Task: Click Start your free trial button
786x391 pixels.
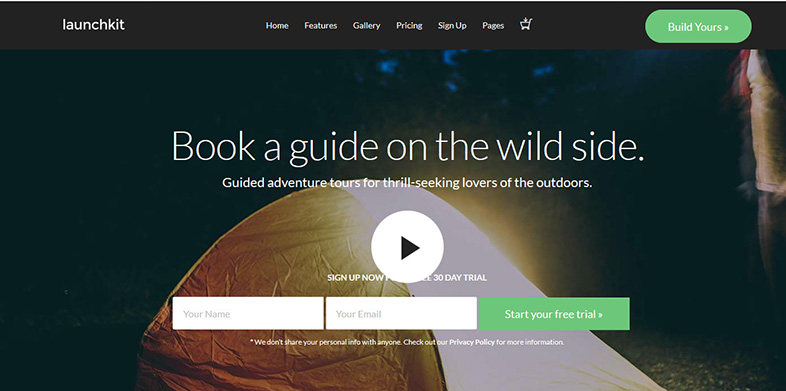Action: tap(554, 314)
